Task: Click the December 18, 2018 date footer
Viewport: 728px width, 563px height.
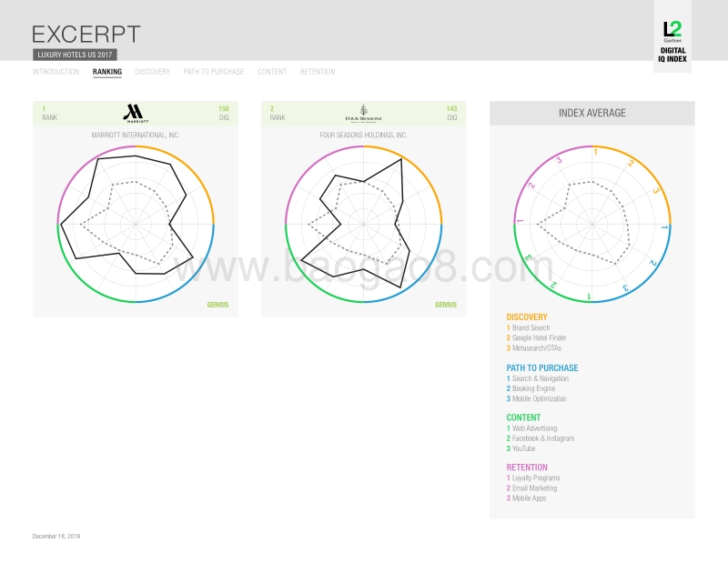Action: click(x=56, y=536)
